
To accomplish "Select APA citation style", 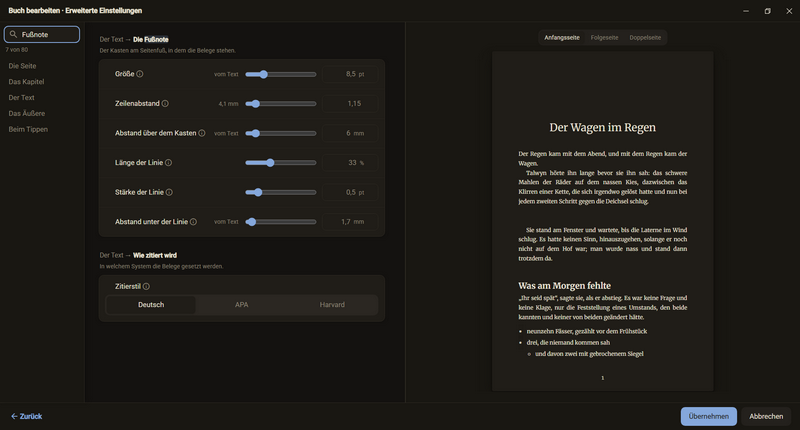I will 241,305.
